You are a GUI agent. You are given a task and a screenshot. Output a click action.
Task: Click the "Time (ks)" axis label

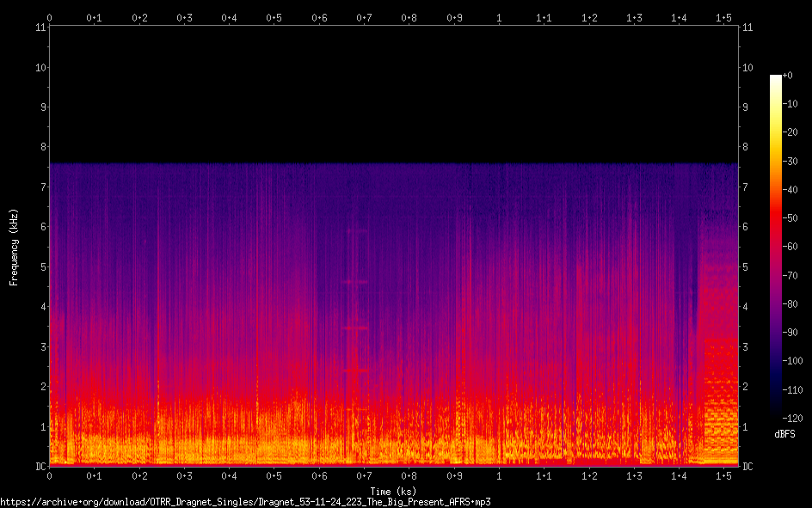pos(393,490)
